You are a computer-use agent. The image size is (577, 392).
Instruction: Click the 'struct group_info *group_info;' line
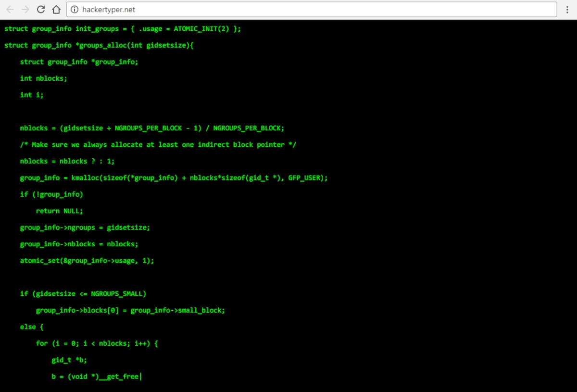(79, 62)
